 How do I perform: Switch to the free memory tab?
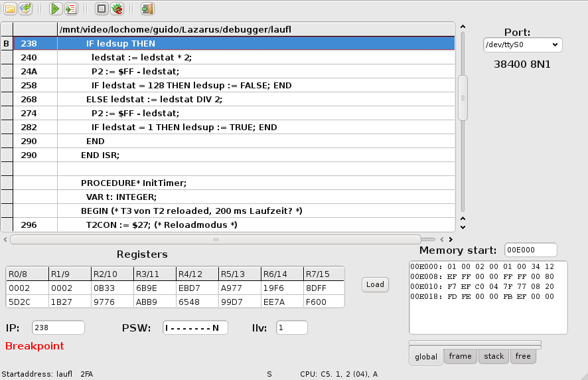523,356
